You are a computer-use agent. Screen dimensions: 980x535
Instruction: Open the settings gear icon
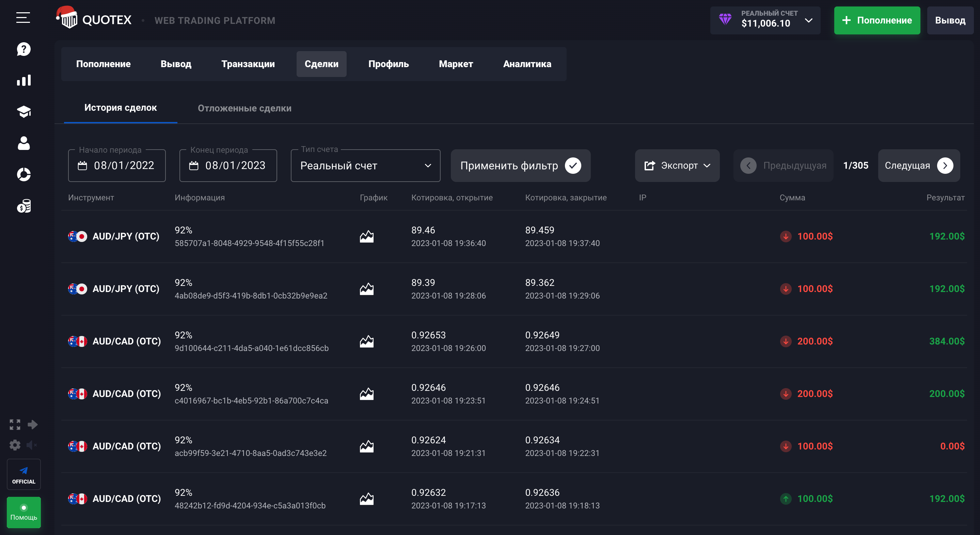point(15,445)
